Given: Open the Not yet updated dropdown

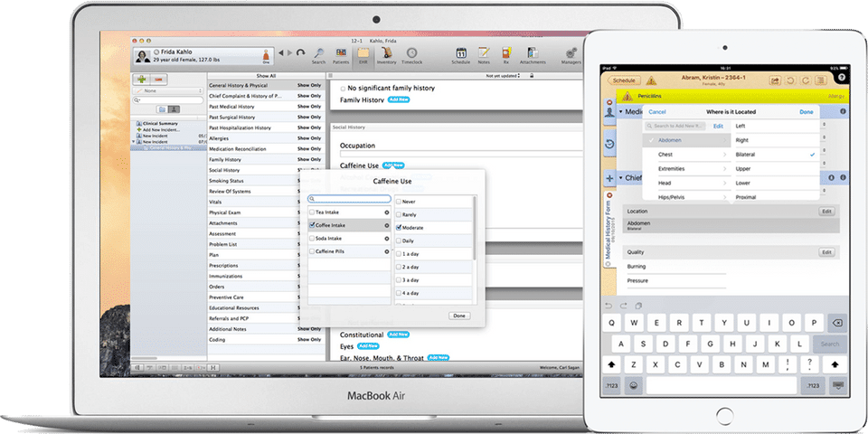Looking at the screenshot, I should 505,75.
